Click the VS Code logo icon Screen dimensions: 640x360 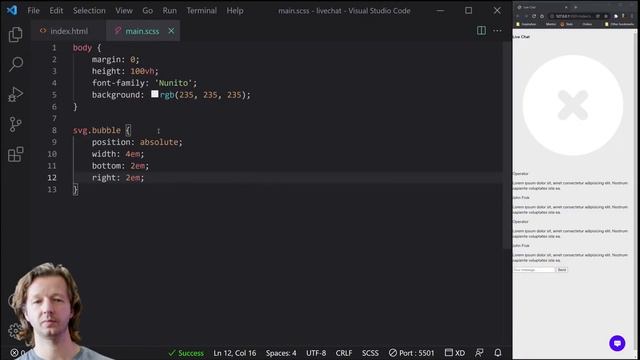[12, 10]
